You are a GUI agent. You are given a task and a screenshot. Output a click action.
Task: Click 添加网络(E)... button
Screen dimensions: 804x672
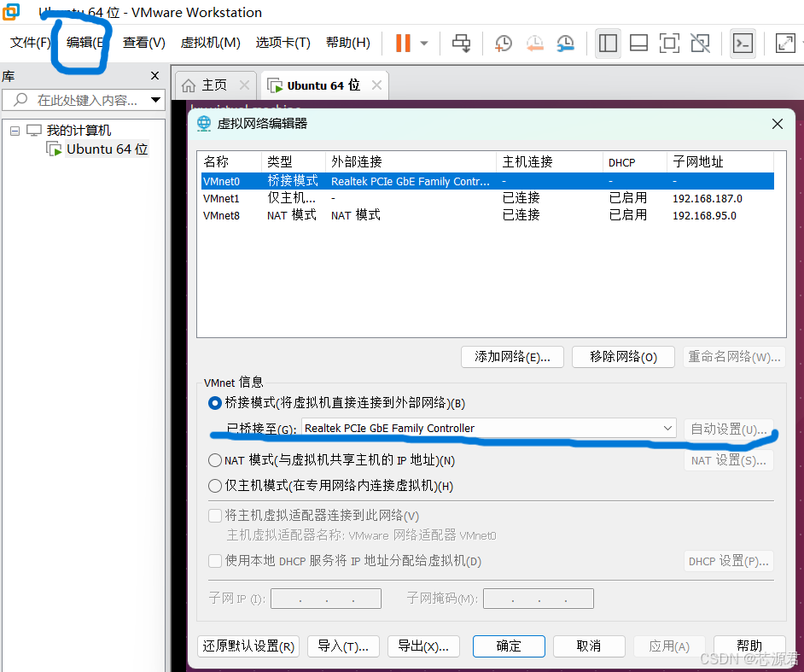512,357
